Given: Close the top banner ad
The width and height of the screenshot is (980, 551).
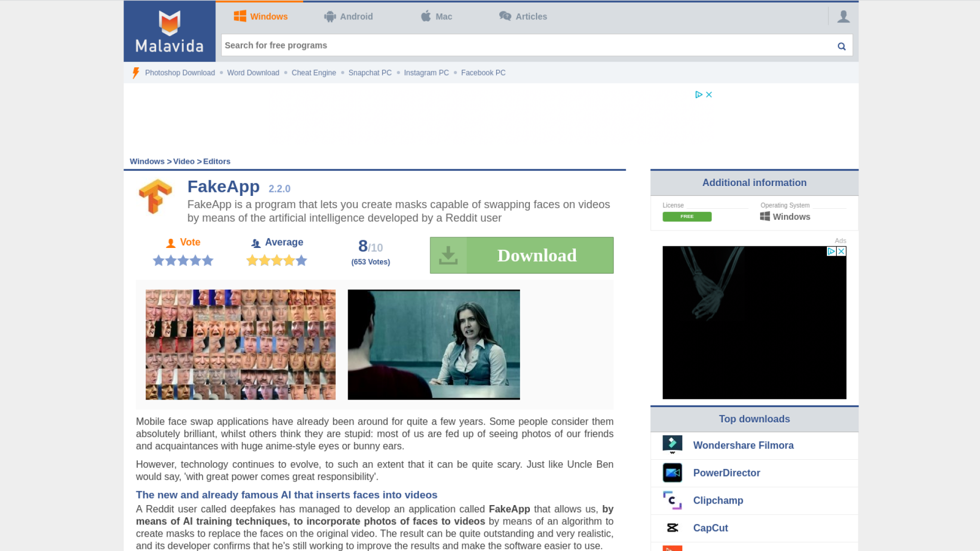Looking at the screenshot, I should (709, 94).
